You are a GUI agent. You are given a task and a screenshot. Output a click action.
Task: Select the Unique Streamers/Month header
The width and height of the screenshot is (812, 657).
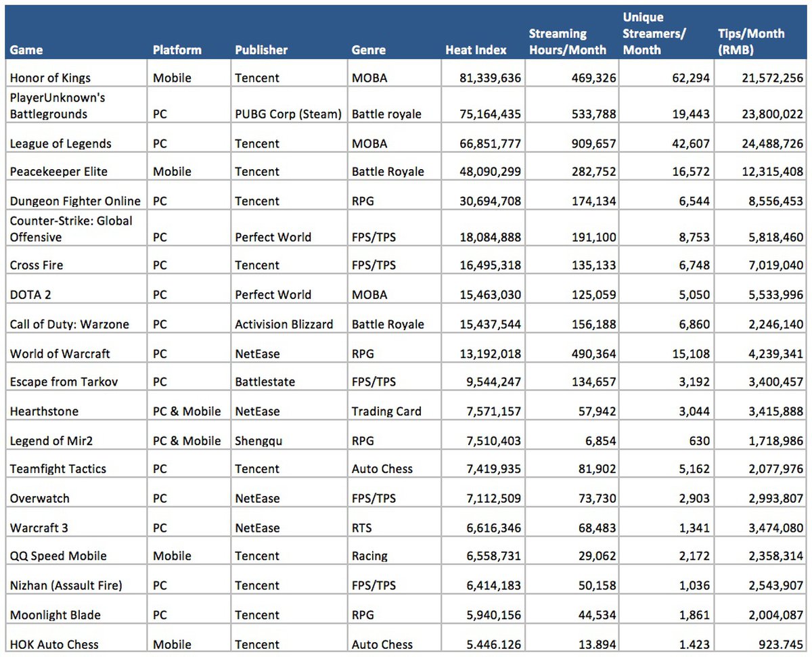point(654,34)
